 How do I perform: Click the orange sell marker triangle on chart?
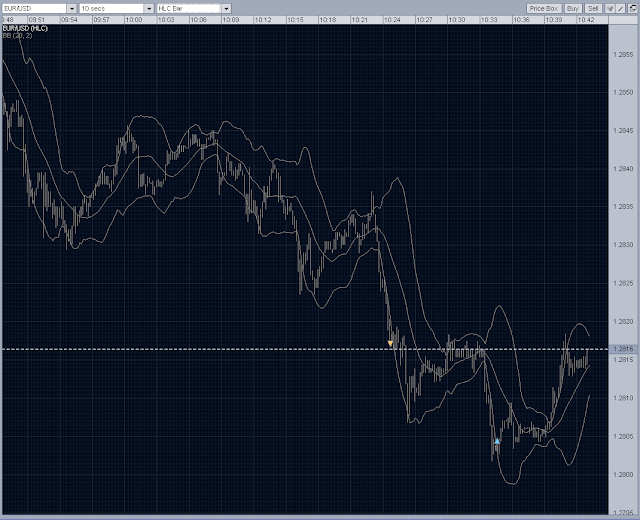[390, 344]
